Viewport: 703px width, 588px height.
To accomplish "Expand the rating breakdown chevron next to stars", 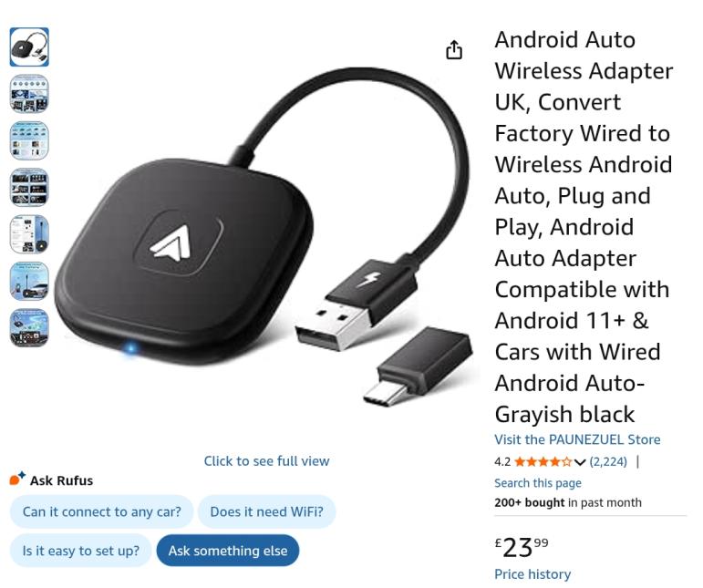I will tap(580, 462).
